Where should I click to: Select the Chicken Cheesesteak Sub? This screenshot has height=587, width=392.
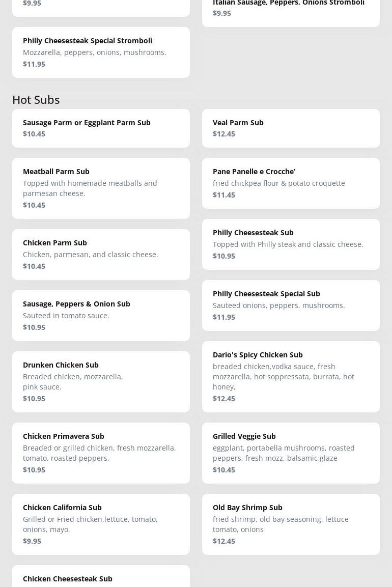(x=101, y=578)
